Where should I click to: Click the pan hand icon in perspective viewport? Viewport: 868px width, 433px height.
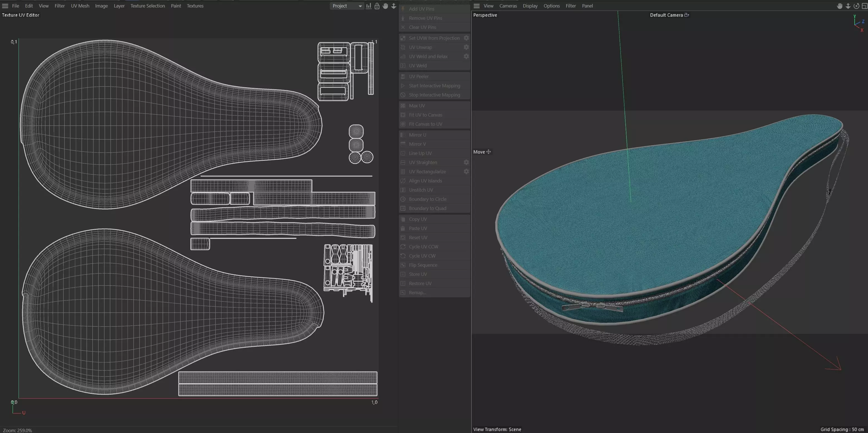[840, 6]
